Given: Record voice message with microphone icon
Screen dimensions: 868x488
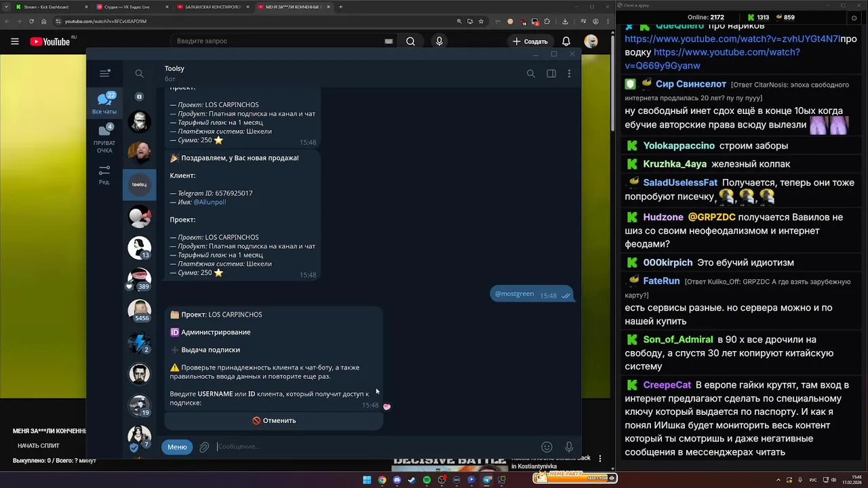Looking at the screenshot, I should pyautogui.click(x=569, y=447).
